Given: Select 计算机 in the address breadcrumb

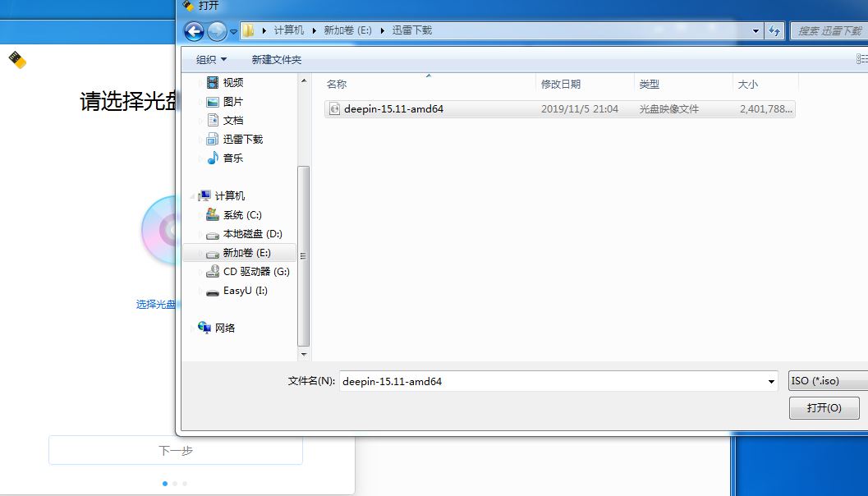Looking at the screenshot, I should (289, 30).
